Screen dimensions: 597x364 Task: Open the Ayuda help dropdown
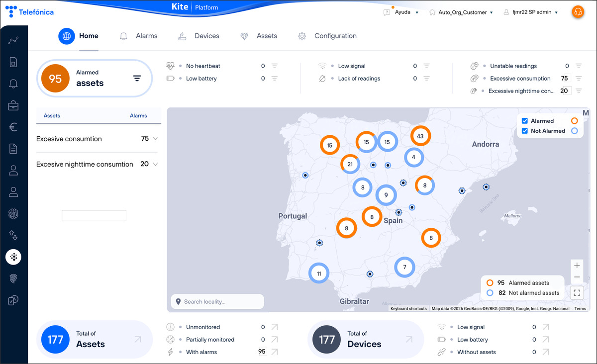point(401,12)
